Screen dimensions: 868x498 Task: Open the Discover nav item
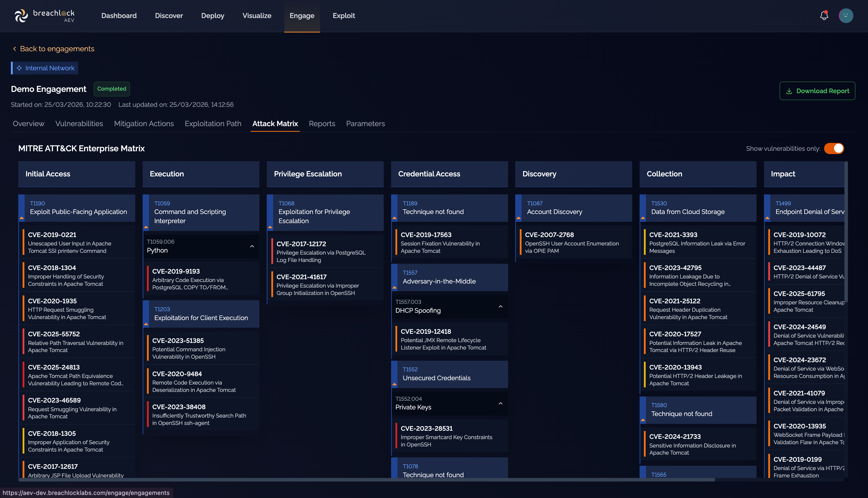169,16
